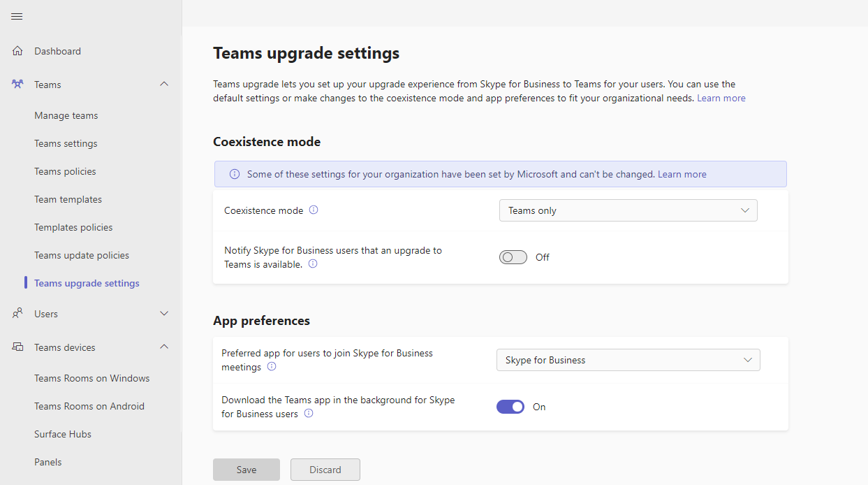Viewport: 868px width, 485px height.
Task: Click the Teams group icon
Action: point(17,85)
